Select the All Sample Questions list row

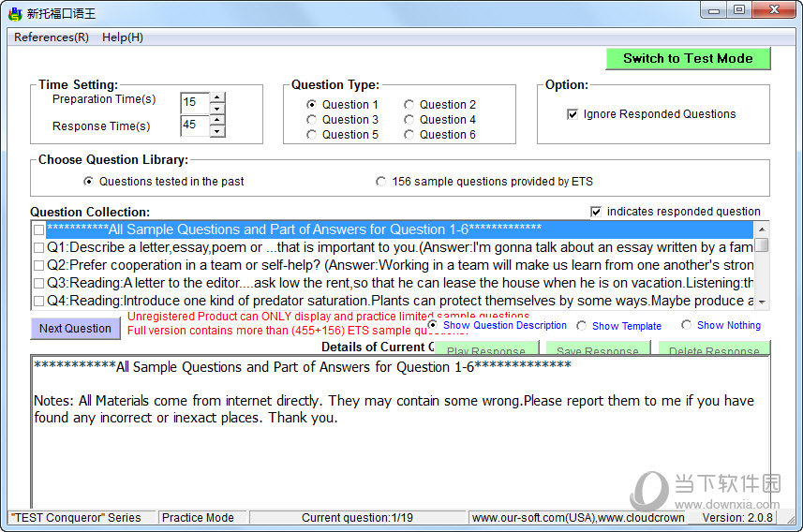(x=399, y=229)
